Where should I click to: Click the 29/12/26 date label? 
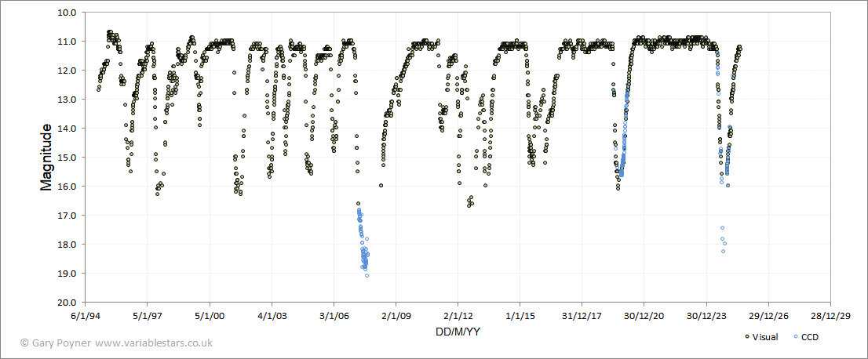(768, 317)
